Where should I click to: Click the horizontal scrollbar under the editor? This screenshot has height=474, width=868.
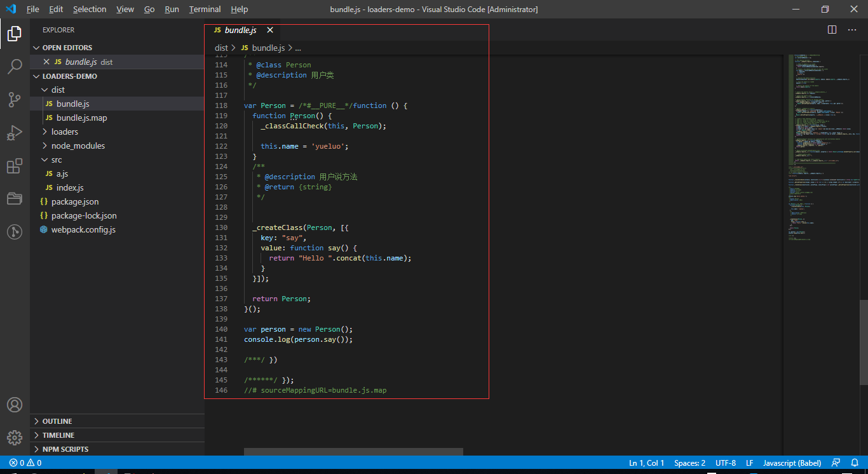353,452
